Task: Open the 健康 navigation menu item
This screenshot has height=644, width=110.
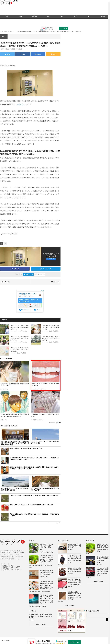Action: click(48, 16)
